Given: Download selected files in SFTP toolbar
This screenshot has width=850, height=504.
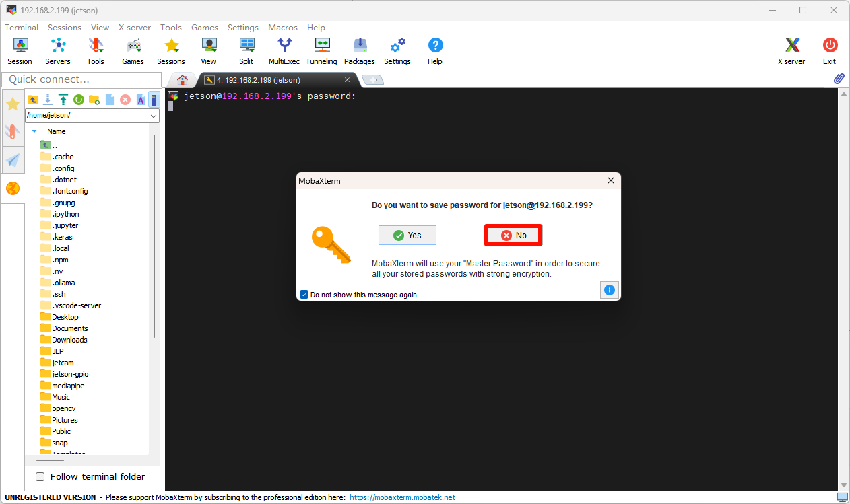Looking at the screenshot, I should (48, 100).
